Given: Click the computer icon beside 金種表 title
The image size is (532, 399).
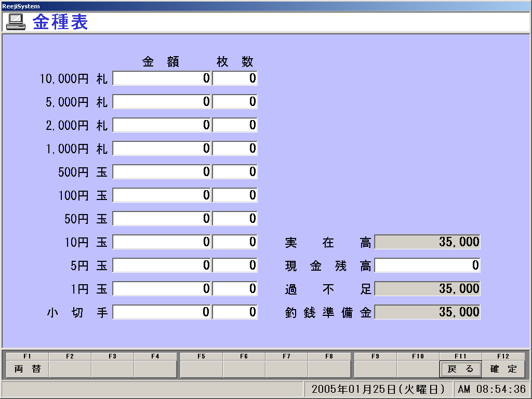Looking at the screenshot, I should [16, 21].
